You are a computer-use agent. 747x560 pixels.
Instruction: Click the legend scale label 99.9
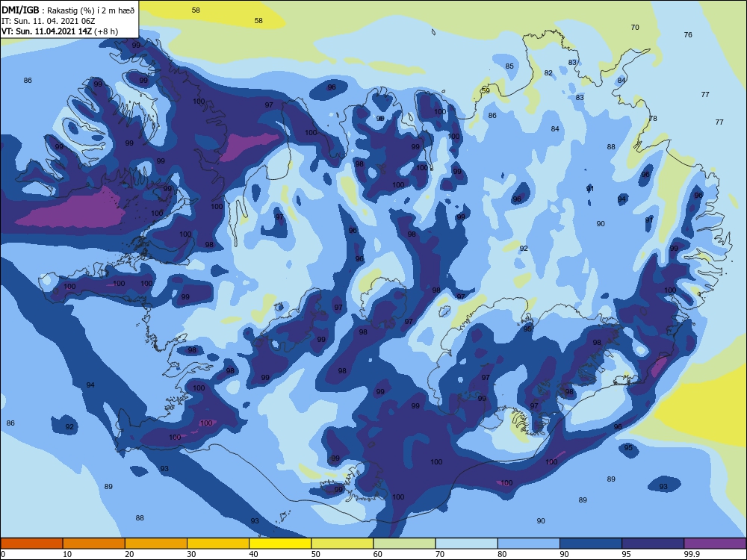point(691,554)
